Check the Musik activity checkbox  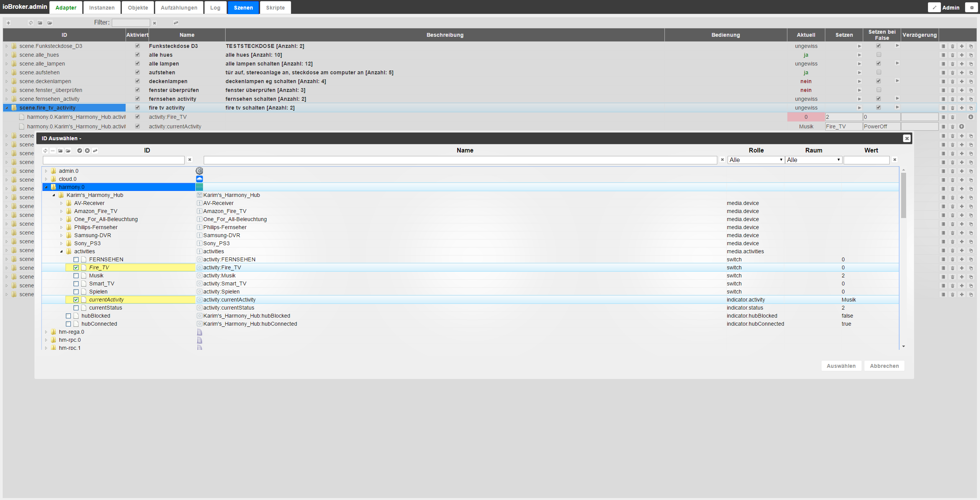click(x=76, y=276)
